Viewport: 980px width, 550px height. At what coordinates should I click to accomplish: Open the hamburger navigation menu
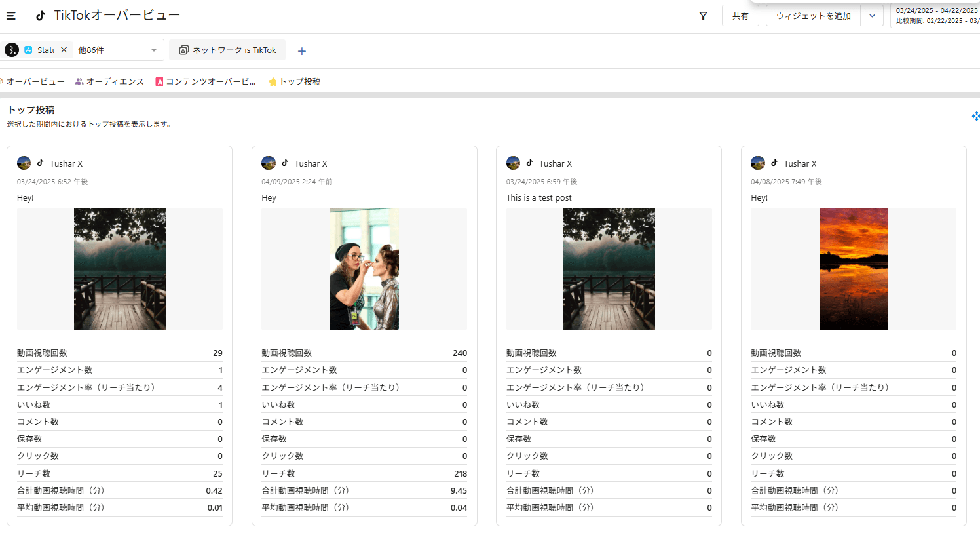[x=11, y=16]
